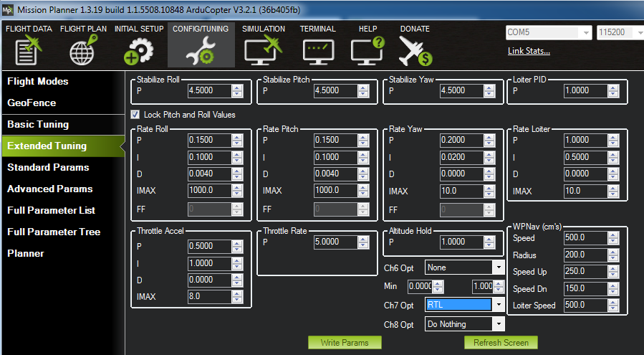The height and width of the screenshot is (355, 644).
Task: Open the 115200 baud rate dropdown
Action: pyautogui.click(x=639, y=32)
